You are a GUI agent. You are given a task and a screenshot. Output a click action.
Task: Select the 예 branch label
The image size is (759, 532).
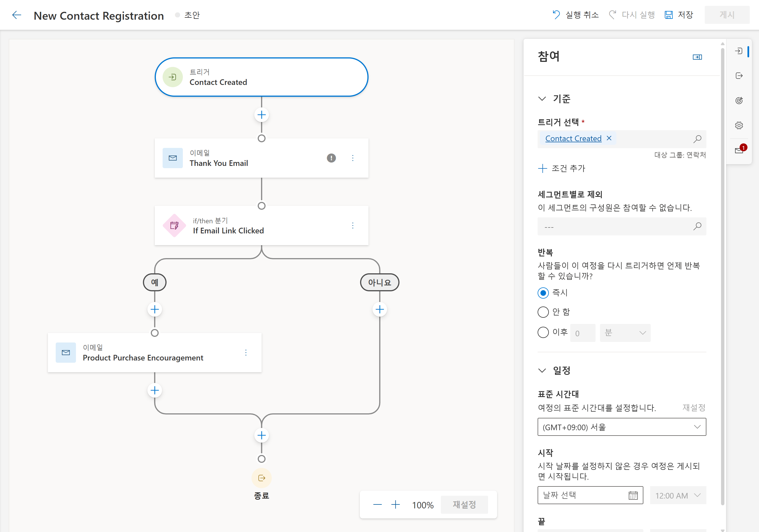154,283
